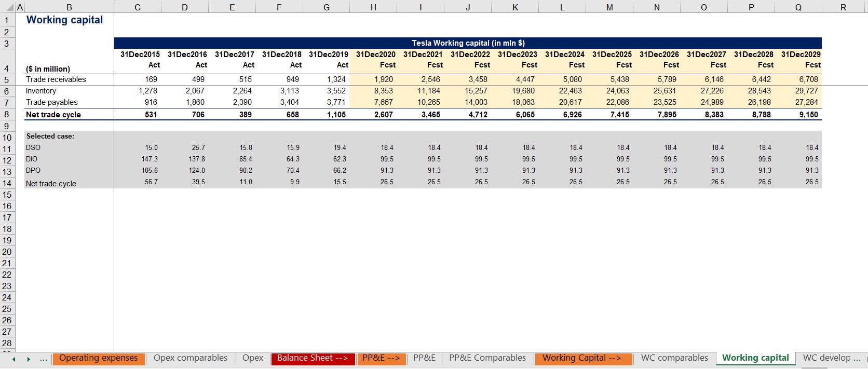Click the Working capital title cell

pyautogui.click(x=64, y=20)
